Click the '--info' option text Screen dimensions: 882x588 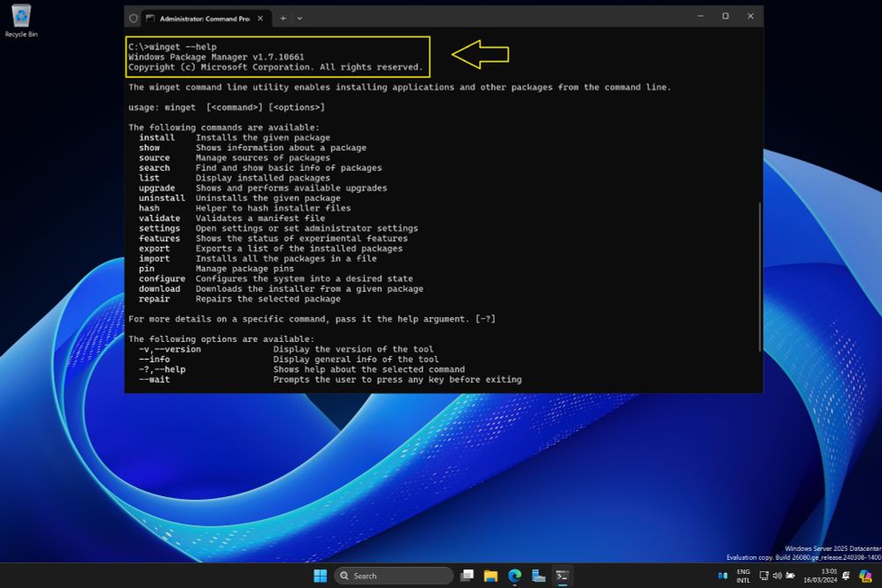point(154,359)
